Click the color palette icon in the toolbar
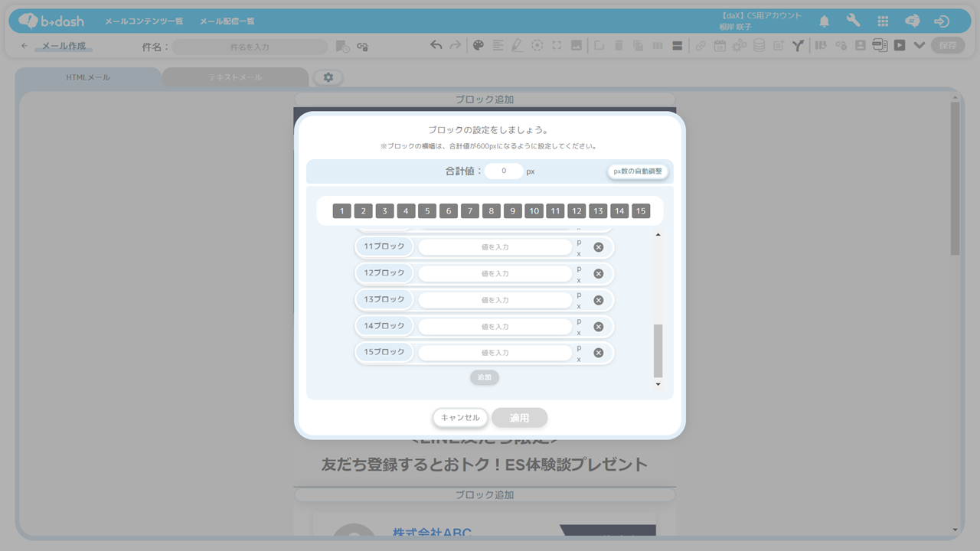Viewport: 980px width, 551px height. tap(478, 46)
